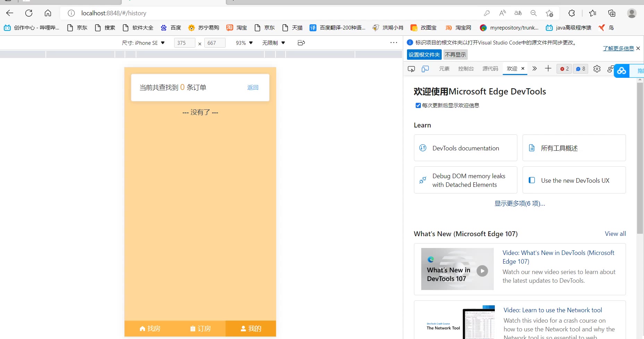Open the iPhone SE device size dropdown
The height and width of the screenshot is (339, 644).
pos(143,43)
